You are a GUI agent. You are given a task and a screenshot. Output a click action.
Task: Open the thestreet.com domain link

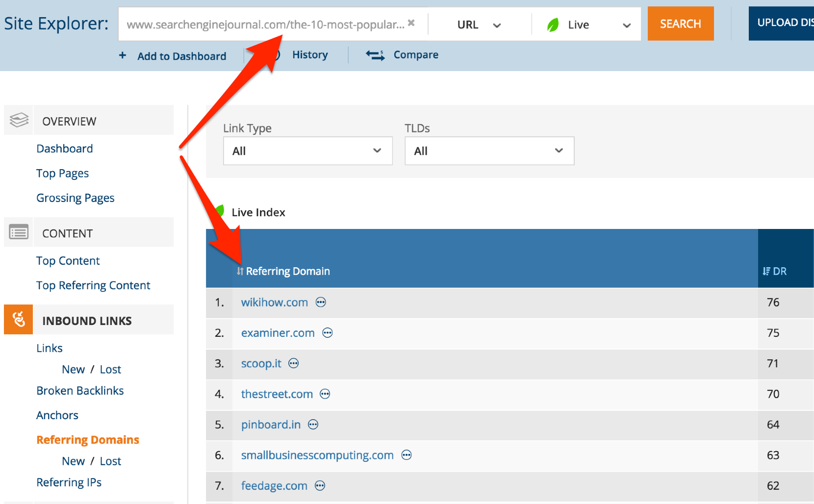(x=277, y=394)
